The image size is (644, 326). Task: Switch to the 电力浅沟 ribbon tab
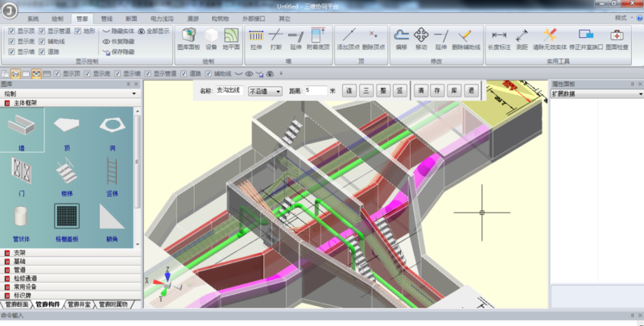(162, 17)
